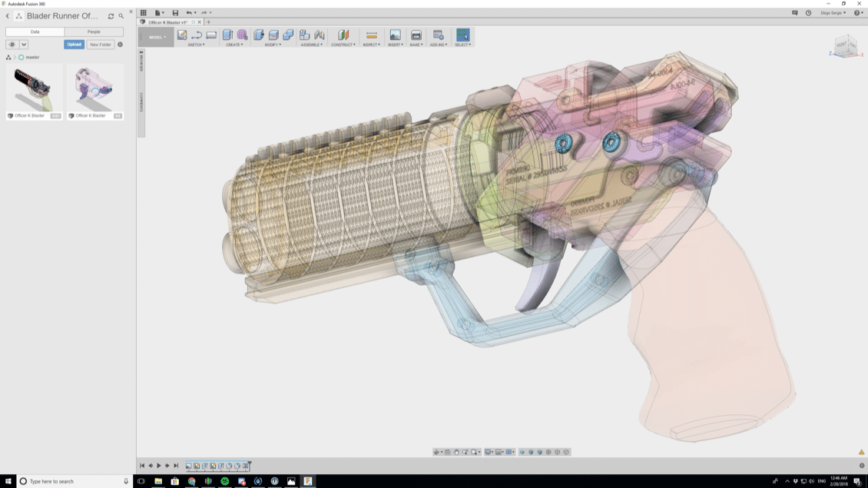Click the Extrude tool icon

point(227,35)
